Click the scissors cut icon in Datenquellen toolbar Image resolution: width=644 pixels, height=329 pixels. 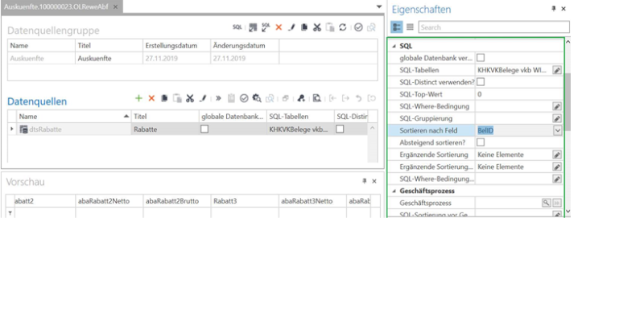[x=190, y=98]
